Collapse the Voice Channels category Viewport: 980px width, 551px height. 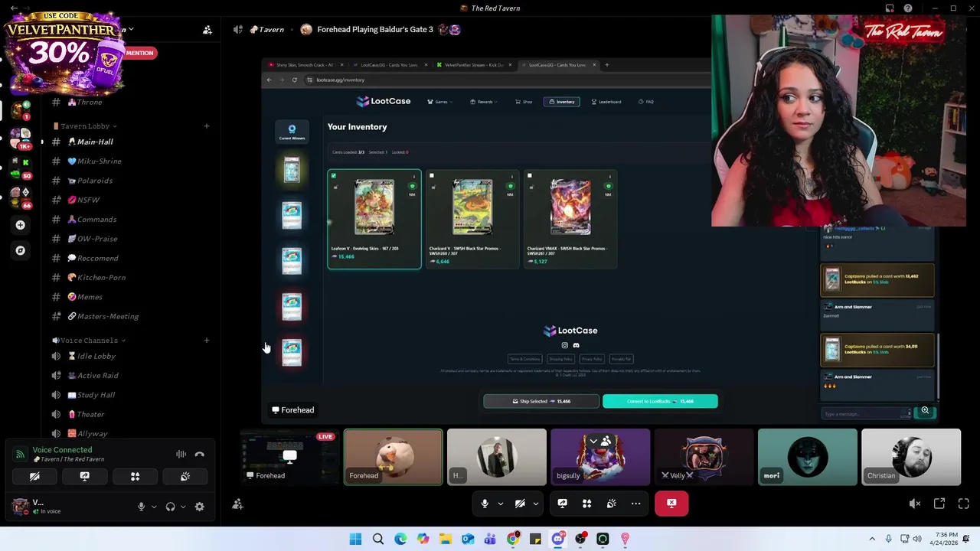coord(89,341)
